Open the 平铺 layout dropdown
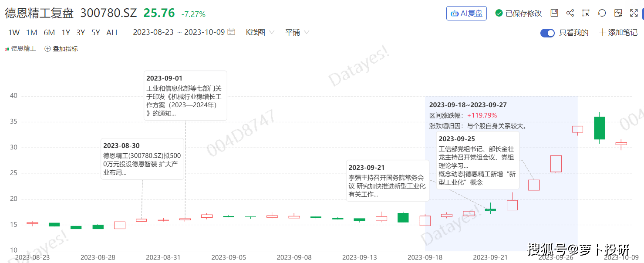The height and width of the screenshot is (263, 644). tap(297, 32)
